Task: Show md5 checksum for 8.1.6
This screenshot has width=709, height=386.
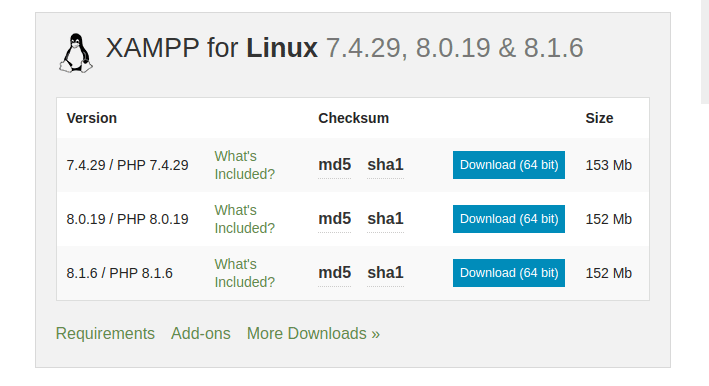Action: 335,273
